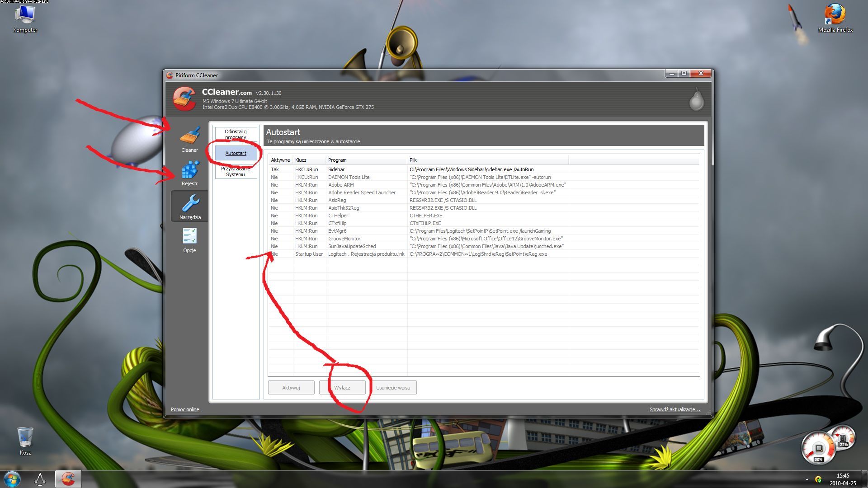Viewport: 868px width, 488px height.
Task: Click the sidebar.exe /autoRun file path
Action: coord(472,169)
